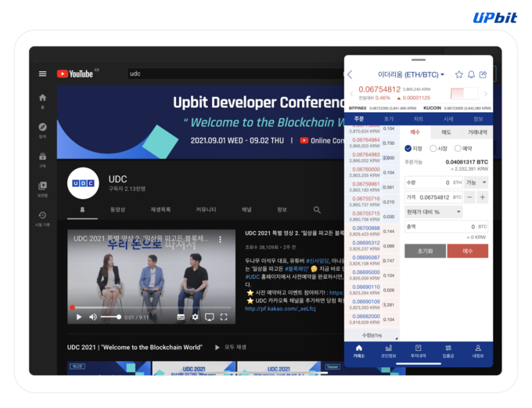Select the 매도 sell sub-tab
Image resolution: width=532 pixels, height=408 pixels.
tap(446, 132)
